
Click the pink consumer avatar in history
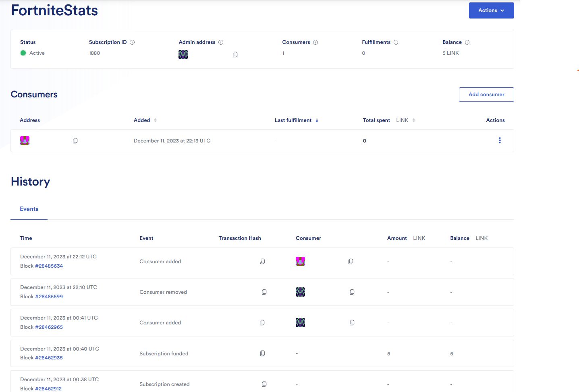pyautogui.click(x=300, y=261)
